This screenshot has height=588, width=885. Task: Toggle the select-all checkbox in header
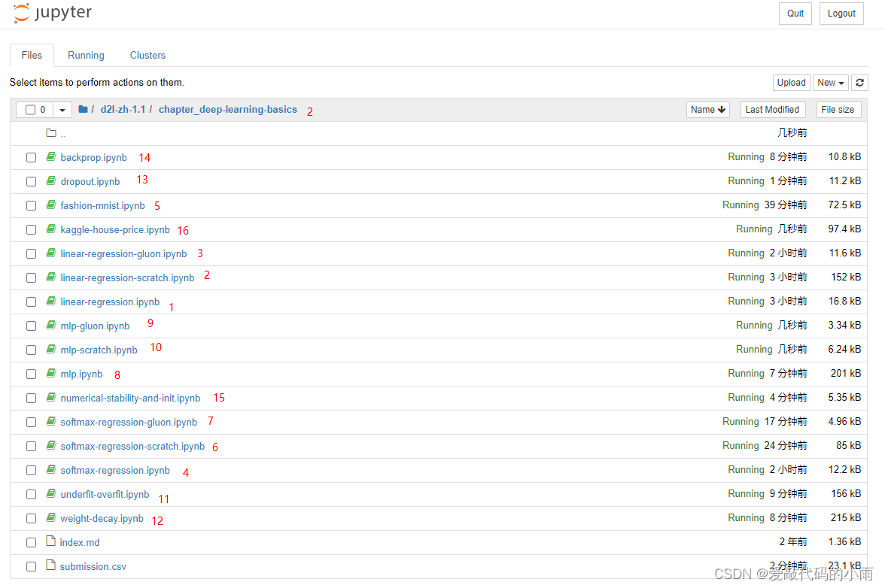pos(30,110)
